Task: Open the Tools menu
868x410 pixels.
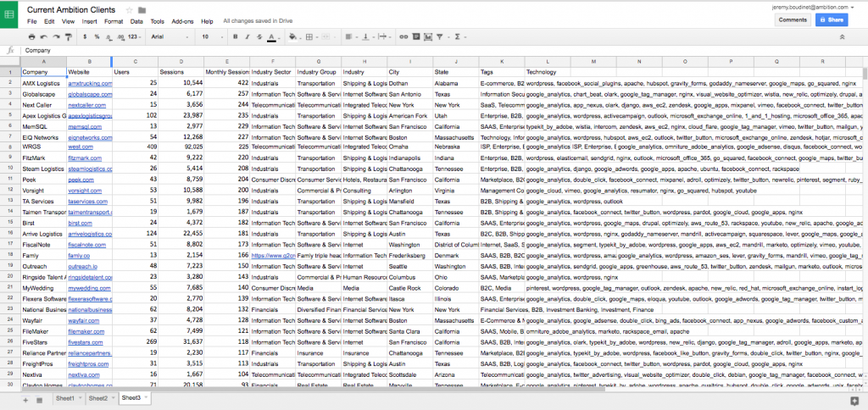Action: [157, 21]
